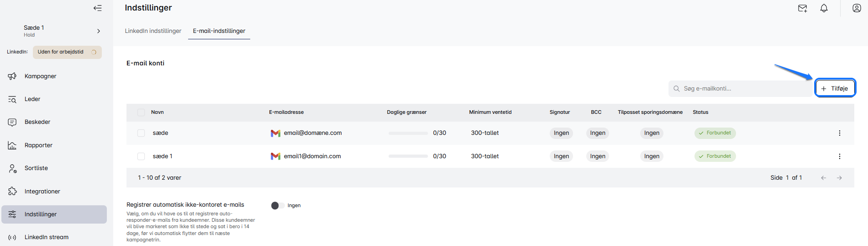Click the Tilføje button
This screenshot has width=868, height=246.
pyautogui.click(x=835, y=88)
